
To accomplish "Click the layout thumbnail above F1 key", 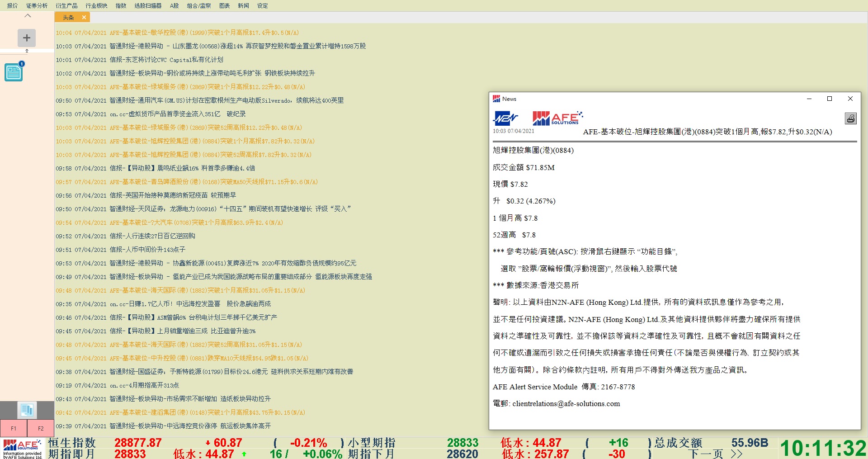I will click(27, 410).
